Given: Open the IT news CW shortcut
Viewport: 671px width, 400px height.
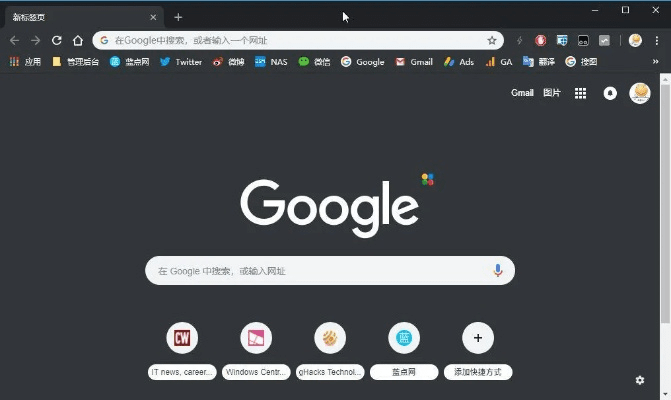Looking at the screenshot, I should pos(182,351).
